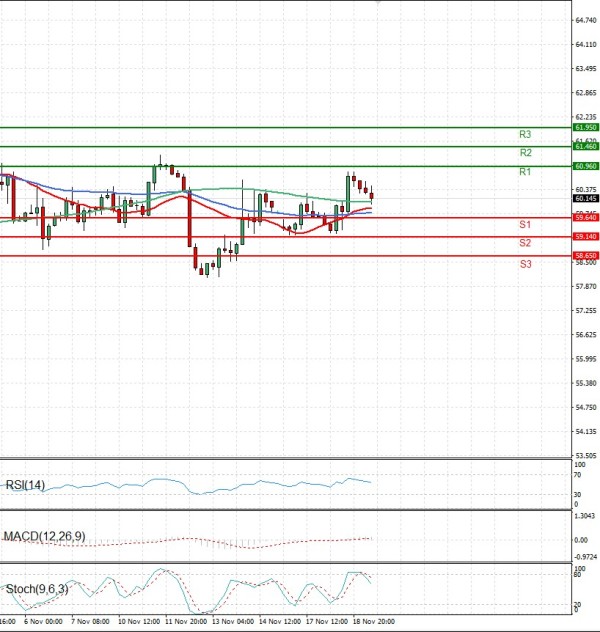
Task: Click the R3 resistance label
Action: pos(524,134)
